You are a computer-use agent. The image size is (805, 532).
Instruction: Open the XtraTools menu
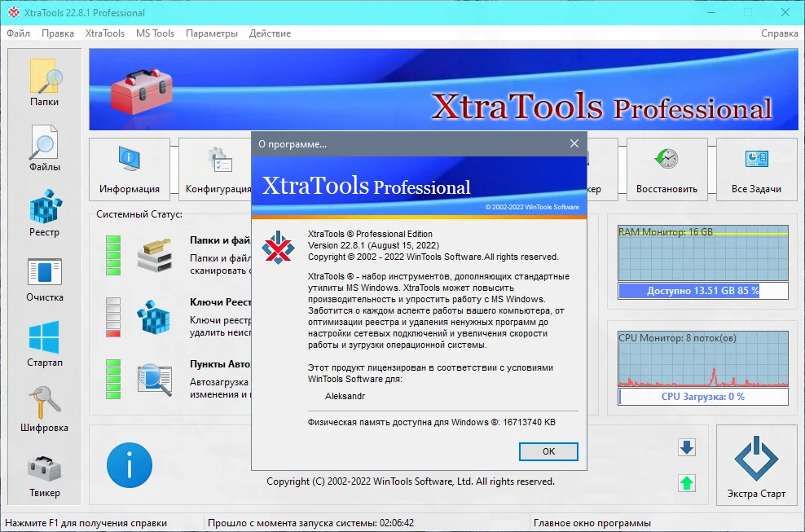coord(105,33)
